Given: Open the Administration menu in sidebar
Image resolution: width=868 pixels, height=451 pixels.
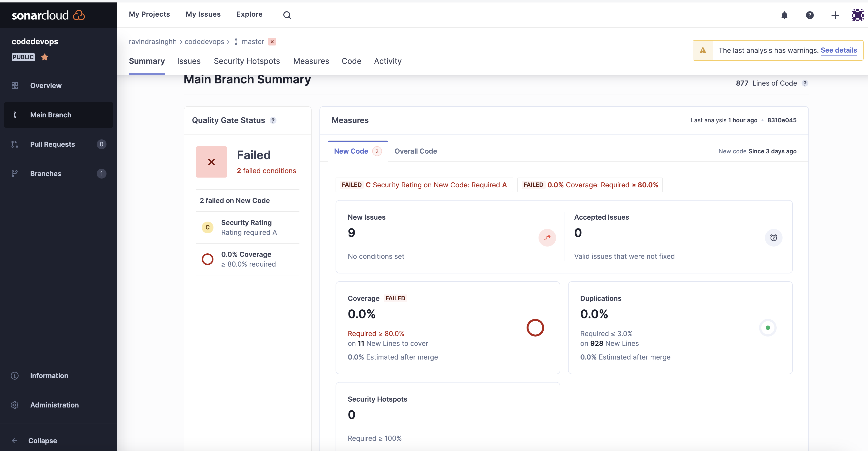Looking at the screenshot, I should pyautogui.click(x=54, y=405).
